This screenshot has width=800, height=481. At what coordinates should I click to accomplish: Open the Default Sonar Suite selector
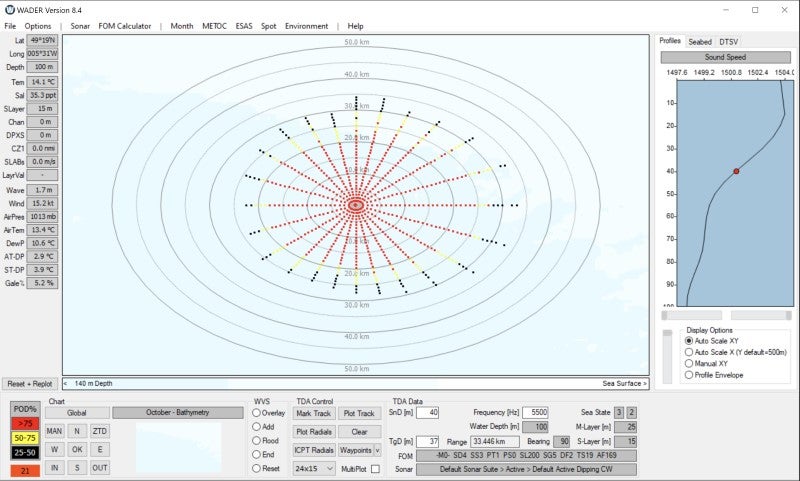point(527,468)
